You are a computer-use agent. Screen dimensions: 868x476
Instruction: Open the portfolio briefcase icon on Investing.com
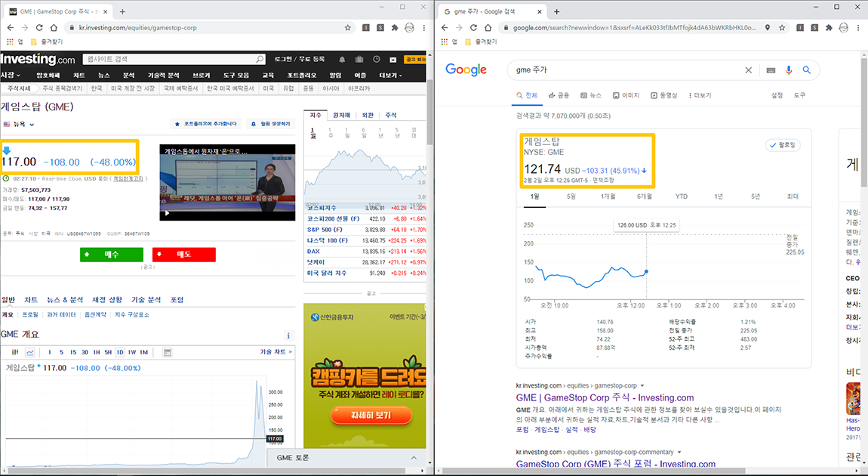359,59
